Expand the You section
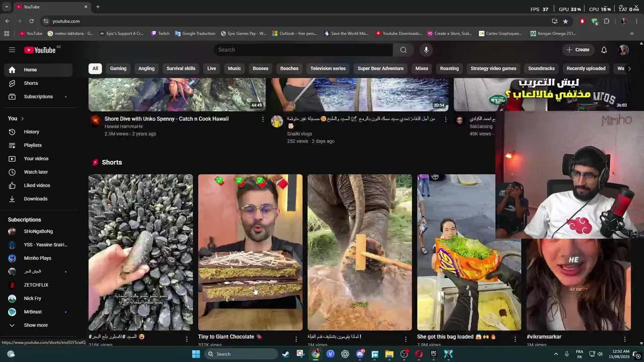This screenshot has width=644, height=362. [16, 118]
